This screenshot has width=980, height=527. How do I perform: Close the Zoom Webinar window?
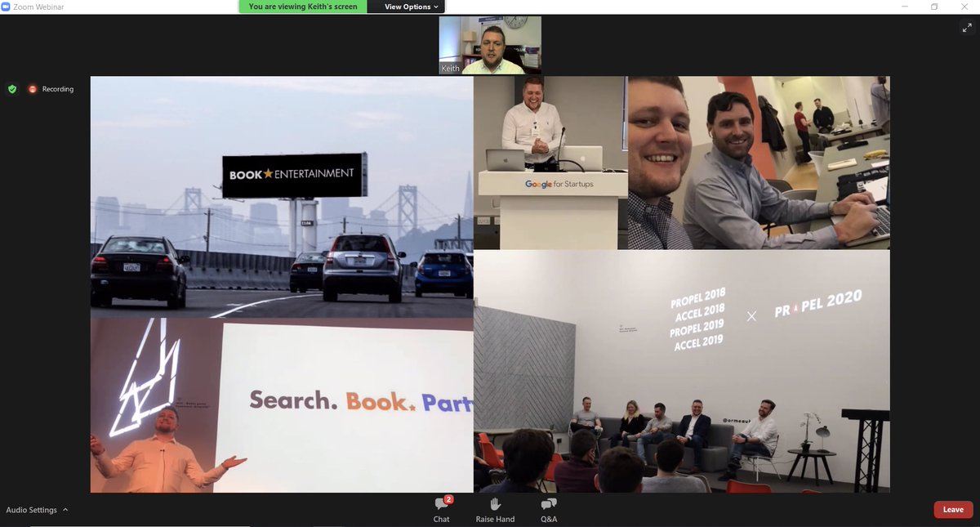pos(965,7)
